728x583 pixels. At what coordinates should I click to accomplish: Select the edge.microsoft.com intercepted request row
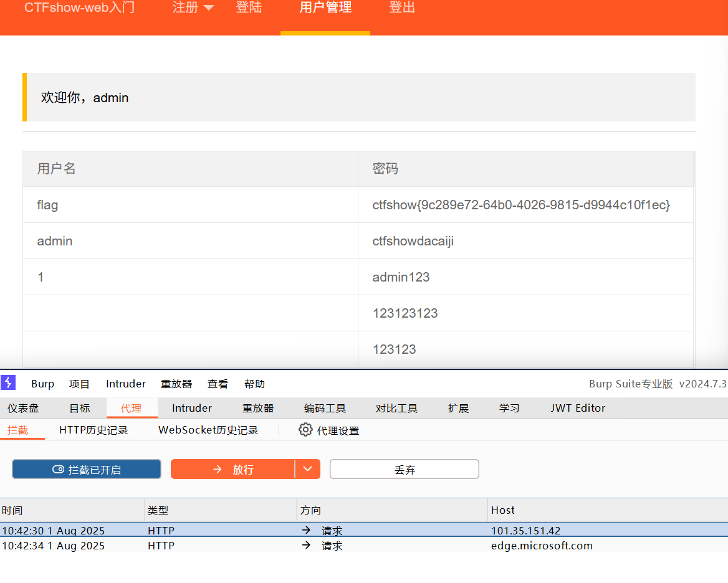pos(364,546)
